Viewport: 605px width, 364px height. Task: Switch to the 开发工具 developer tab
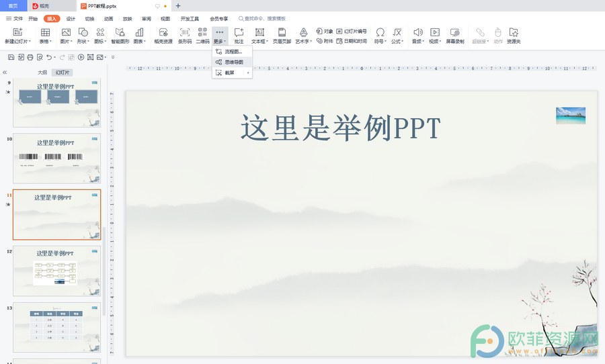tap(190, 19)
